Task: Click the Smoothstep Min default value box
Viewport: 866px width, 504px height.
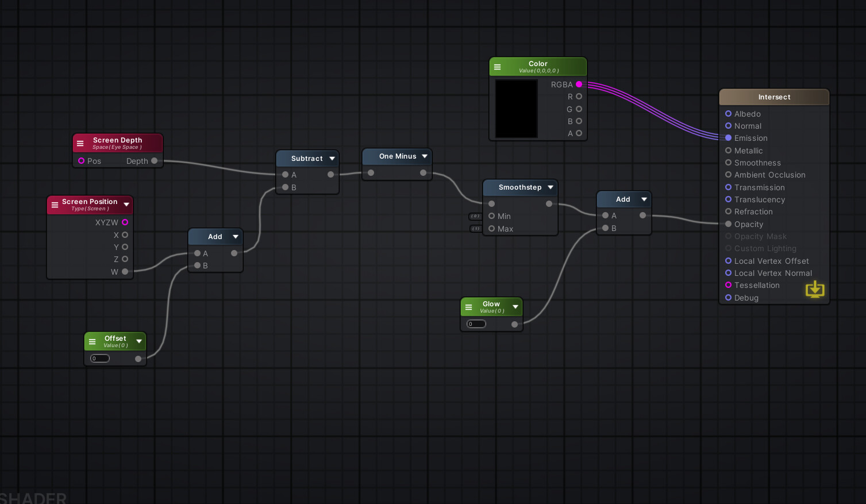Action: pyautogui.click(x=475, y=216)
